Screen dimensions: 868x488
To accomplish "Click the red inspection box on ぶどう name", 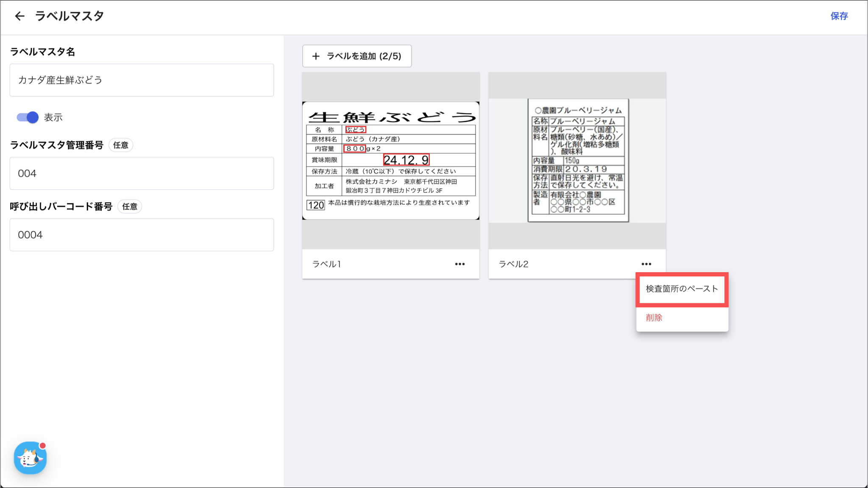I will (355, 130).
